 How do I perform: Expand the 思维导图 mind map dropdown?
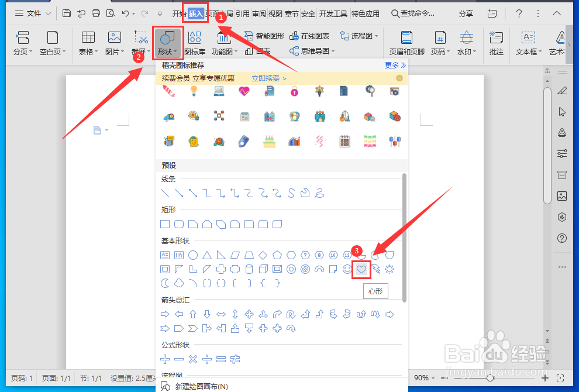click(x=333, y=51)
